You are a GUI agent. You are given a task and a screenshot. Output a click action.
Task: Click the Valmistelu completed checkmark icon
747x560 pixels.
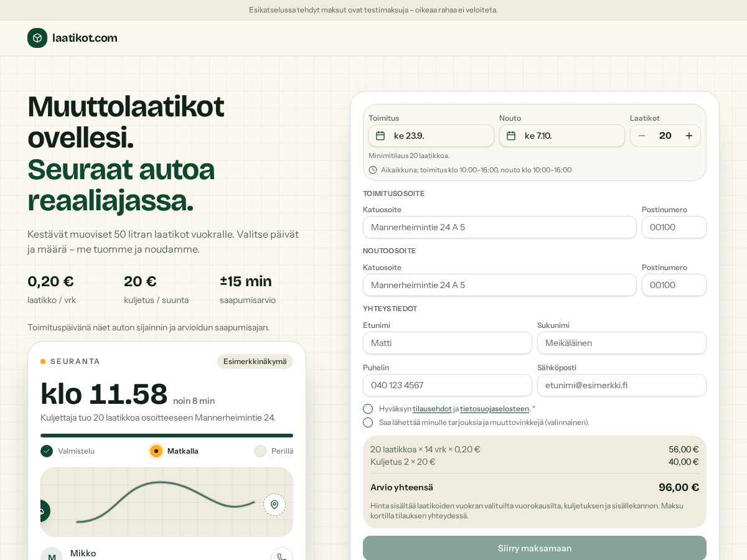point(47,451)
